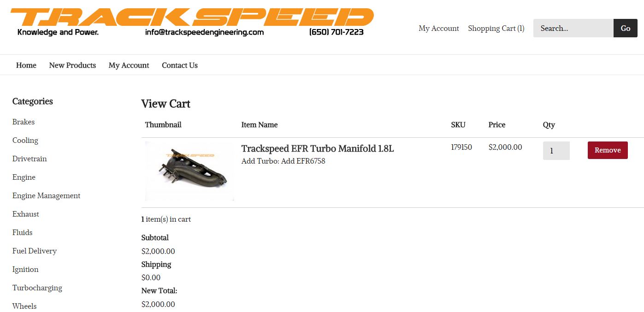Open the Turbocharging category
This screenshot has width=644, height=312.
point(37,288)
